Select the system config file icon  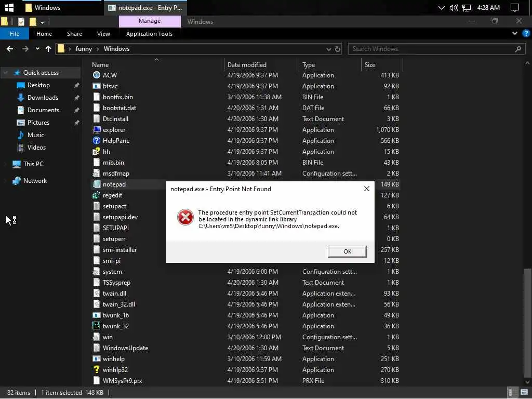click(x=96, y=272)
